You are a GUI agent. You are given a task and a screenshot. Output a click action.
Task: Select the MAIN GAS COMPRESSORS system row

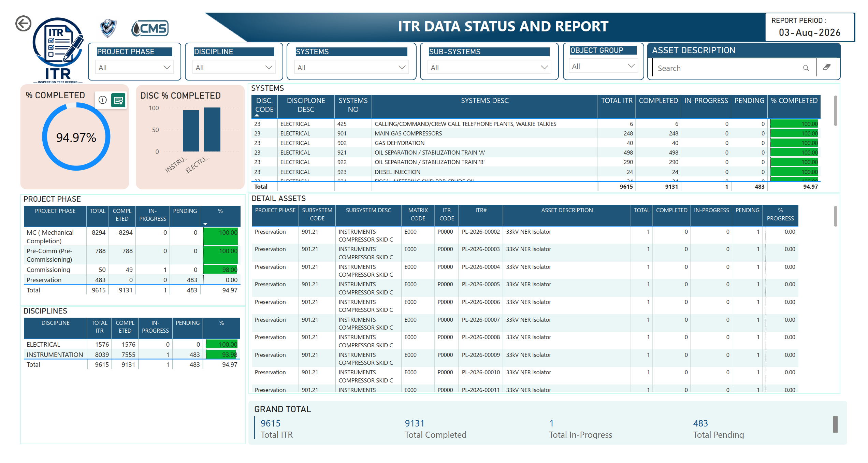click(x=536, y=133)
